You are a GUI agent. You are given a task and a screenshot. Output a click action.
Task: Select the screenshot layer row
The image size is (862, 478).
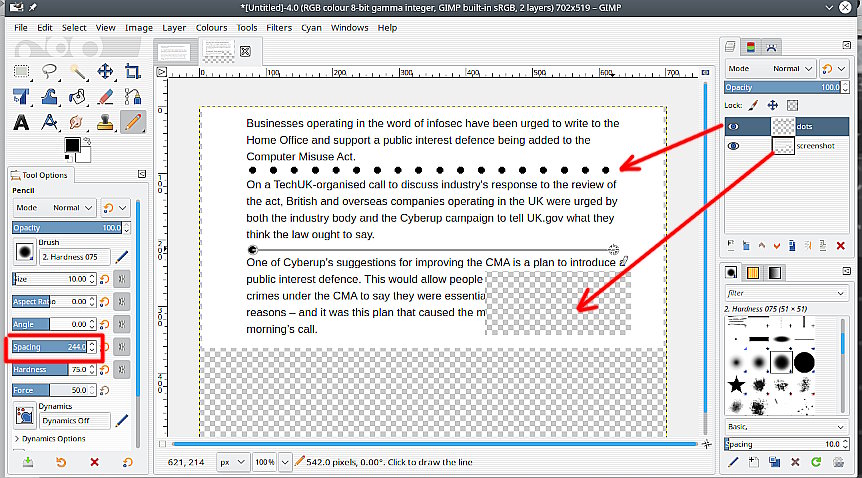(787, 146)
